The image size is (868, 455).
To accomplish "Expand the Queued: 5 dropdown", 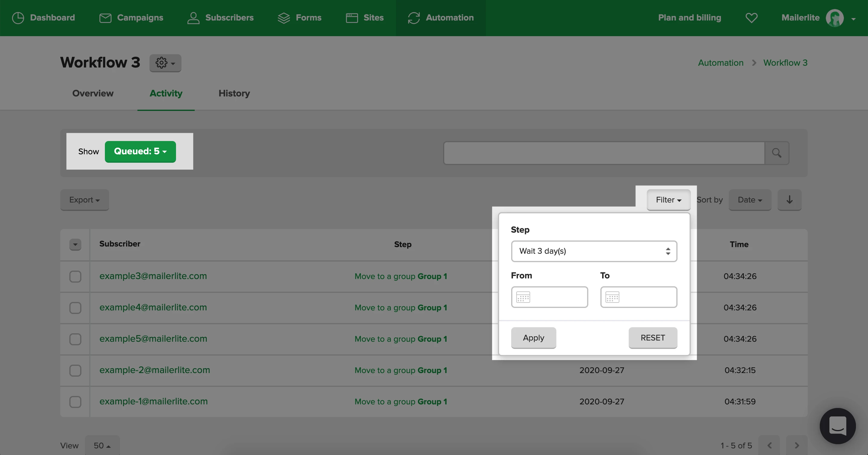I will 140,152.
